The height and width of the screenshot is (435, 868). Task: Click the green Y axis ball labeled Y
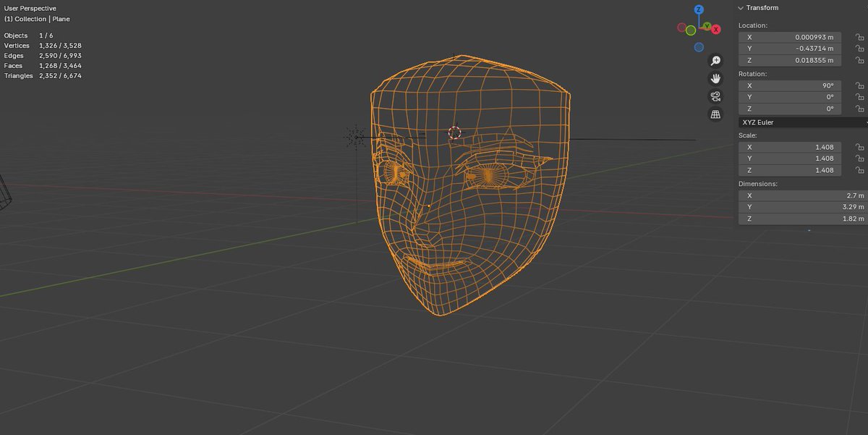[708, 27]
